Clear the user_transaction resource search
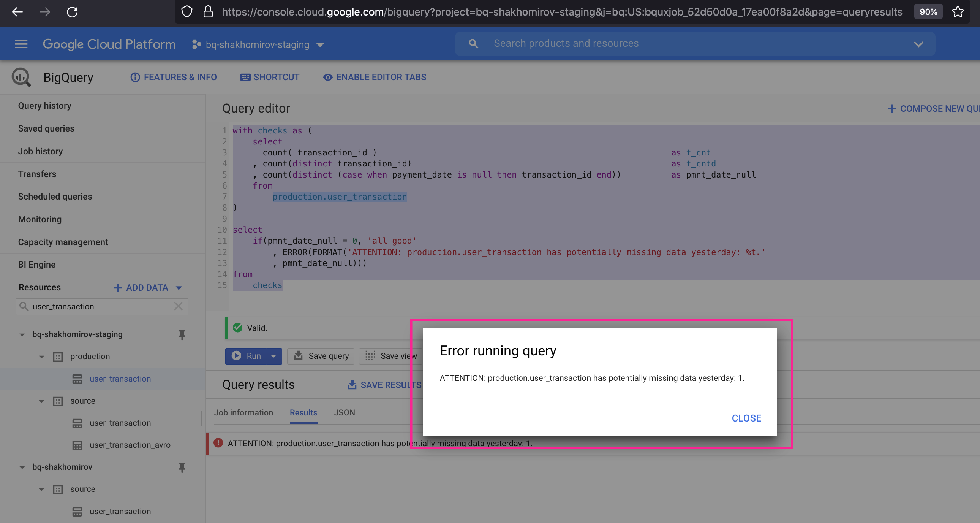 pos(178,306)
